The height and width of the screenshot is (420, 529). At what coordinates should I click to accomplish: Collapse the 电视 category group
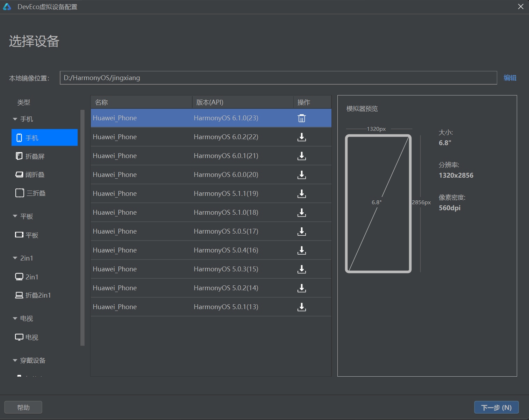(x=15, y=319)
